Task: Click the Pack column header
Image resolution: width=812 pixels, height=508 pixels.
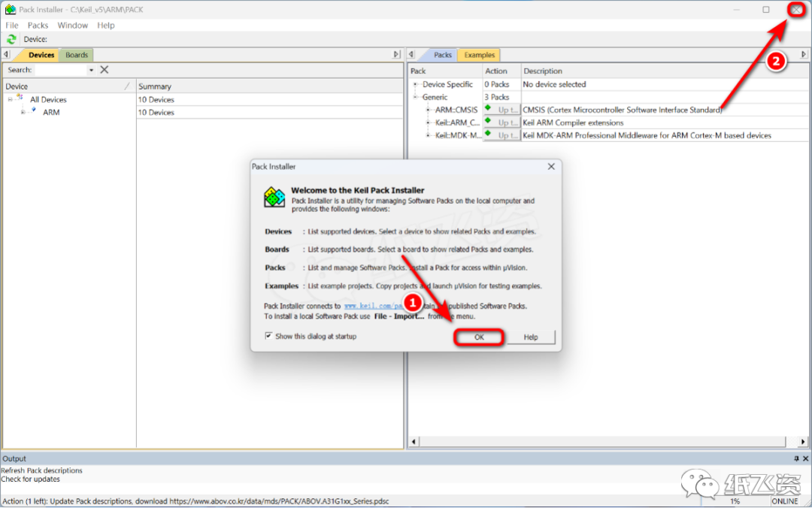Action: pos(445,71)
